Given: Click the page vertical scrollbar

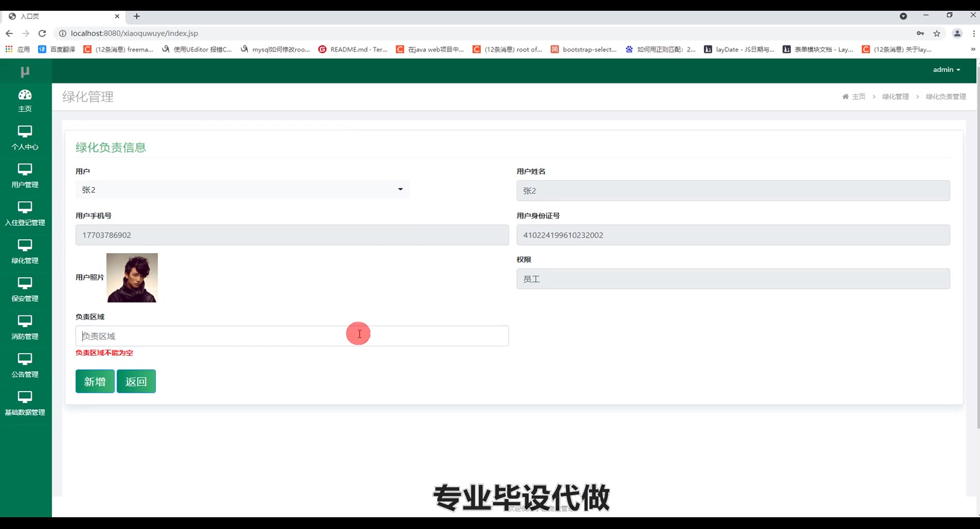Looking at the screenshot, I should tap(978, 247).
